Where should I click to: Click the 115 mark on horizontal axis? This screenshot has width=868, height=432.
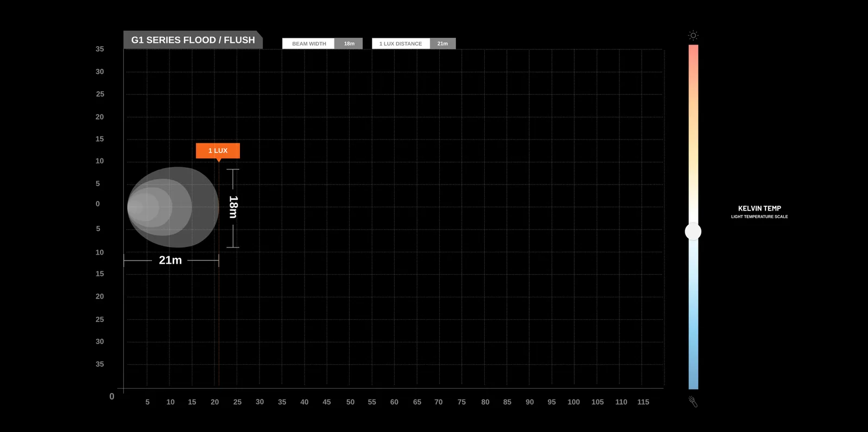pyautogui.click(x=643, y=402)
